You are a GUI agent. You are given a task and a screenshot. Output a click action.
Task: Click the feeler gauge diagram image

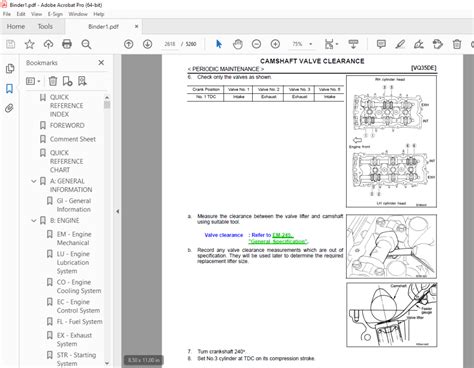click(x=391, y=315)
